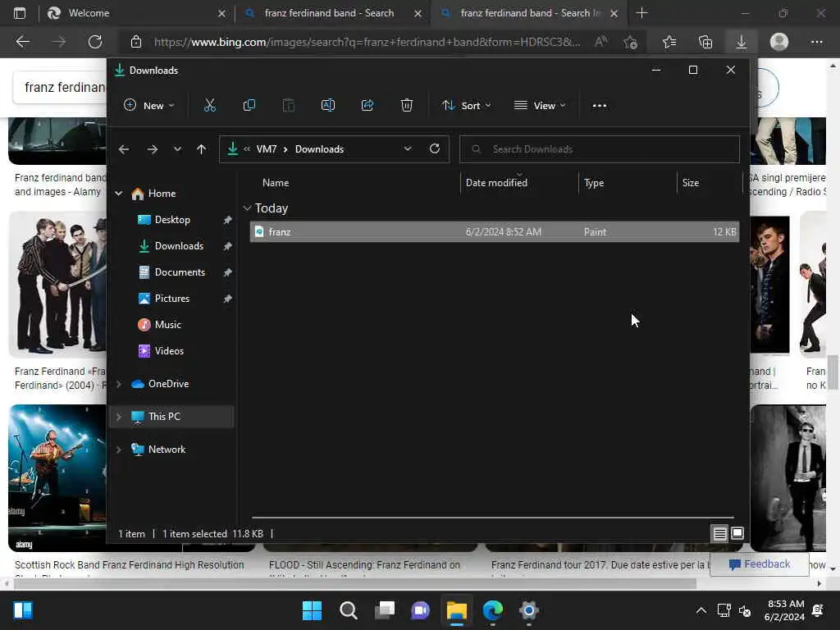Sort by the Date modified column header

(x=519, y=183)
